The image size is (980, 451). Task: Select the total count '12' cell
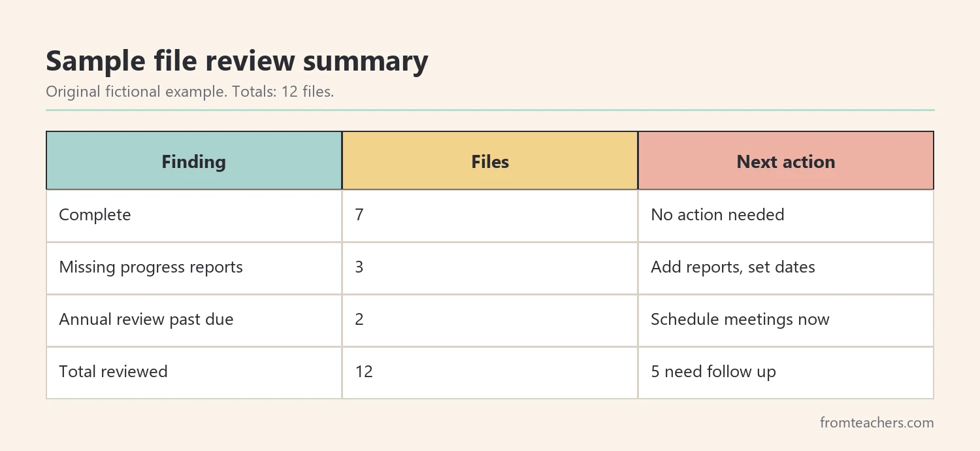tap(490, 373)
